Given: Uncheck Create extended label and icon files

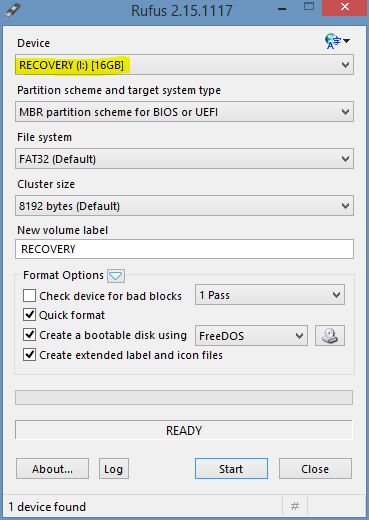Looking at the screenshot, I should (29, 355).
